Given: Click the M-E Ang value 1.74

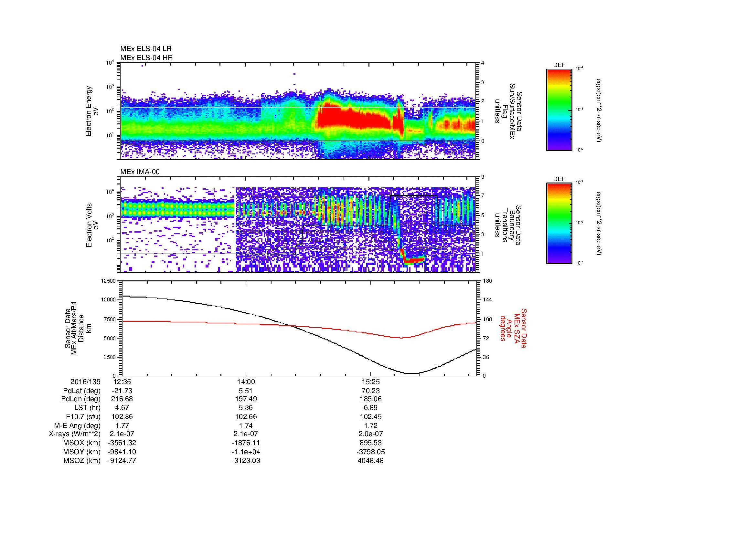Looking at the screenshot, I should point(246,425).
